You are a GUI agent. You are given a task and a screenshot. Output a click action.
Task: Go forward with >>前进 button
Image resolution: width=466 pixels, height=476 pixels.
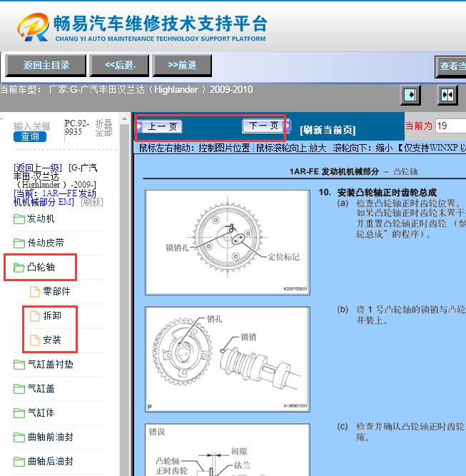(182, 65)
